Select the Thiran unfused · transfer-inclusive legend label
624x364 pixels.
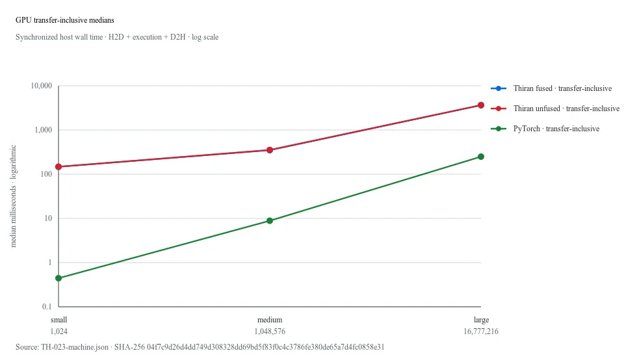tap(566, 109)
